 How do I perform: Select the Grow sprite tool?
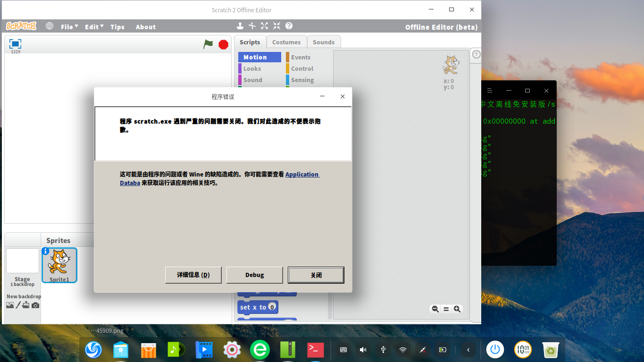tap(265, 26)
